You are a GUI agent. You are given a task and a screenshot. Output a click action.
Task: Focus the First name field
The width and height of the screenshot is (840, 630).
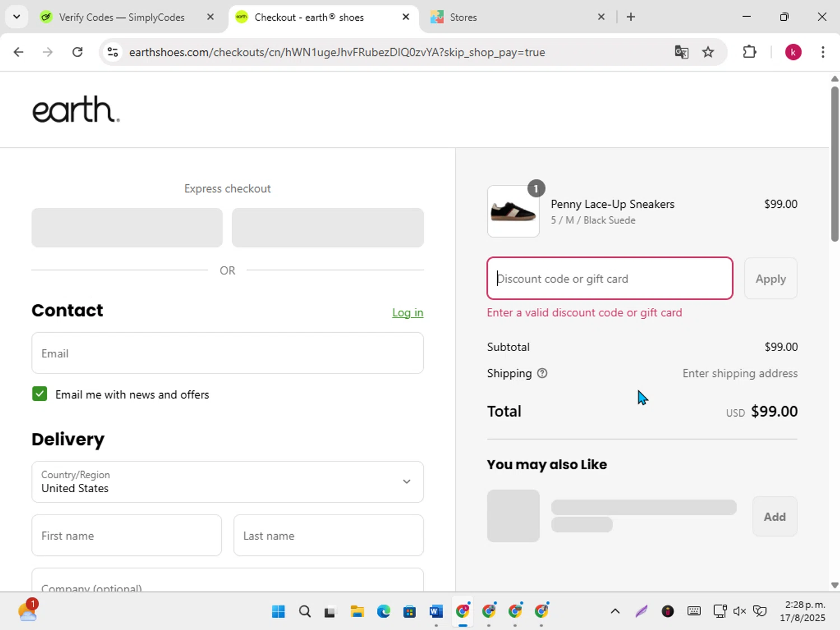click(x=127, y=535)
